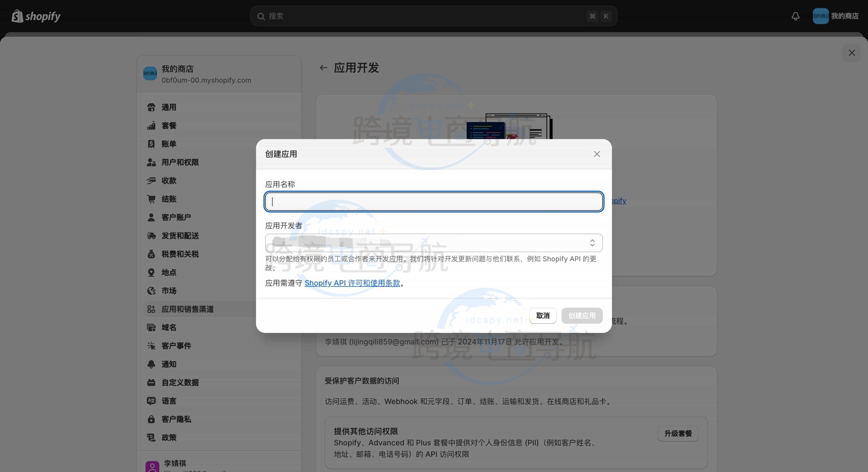Image resolution: width=868 pixels, height=472 pixels.
Task: Select 应用和销售渠道 in settings sidebar
Action: [188, 309]
